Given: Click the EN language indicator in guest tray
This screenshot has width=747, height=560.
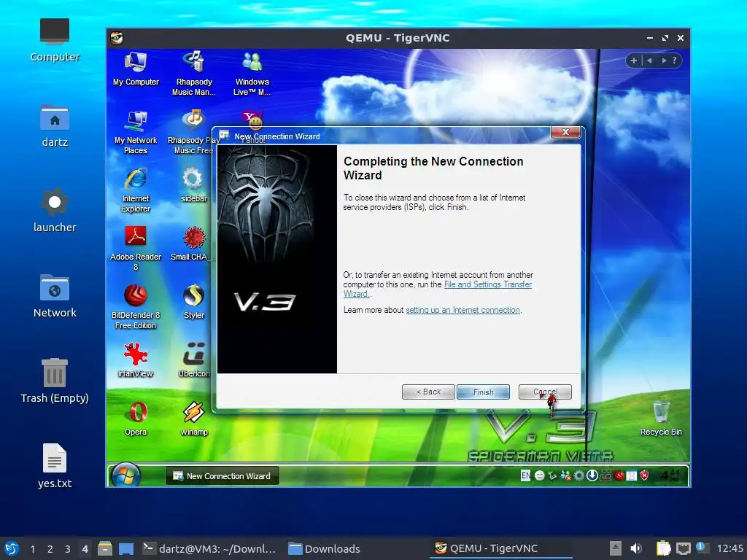Looking at the screenshot, I should tap(525, 475).
